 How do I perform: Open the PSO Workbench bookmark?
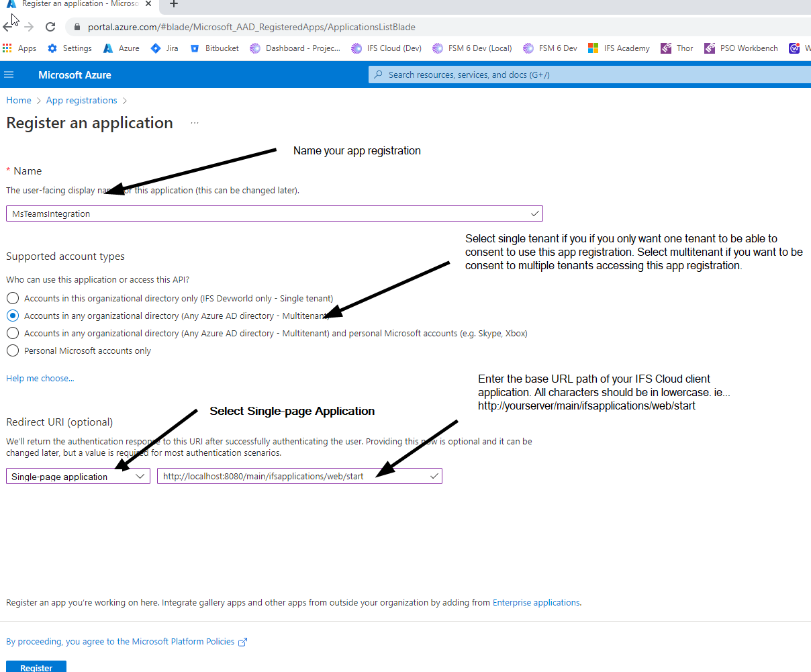click(747, 48)
